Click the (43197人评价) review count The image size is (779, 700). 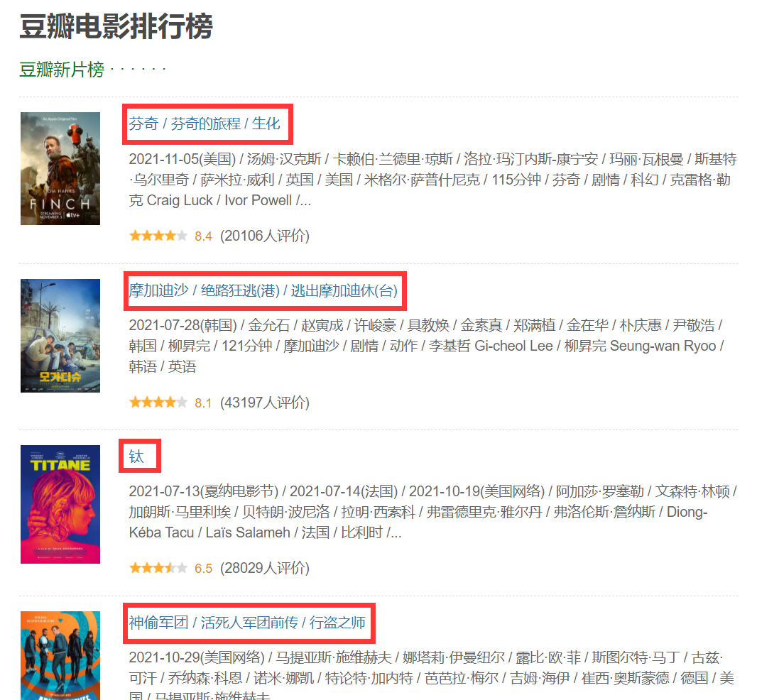tap(265, 403)
